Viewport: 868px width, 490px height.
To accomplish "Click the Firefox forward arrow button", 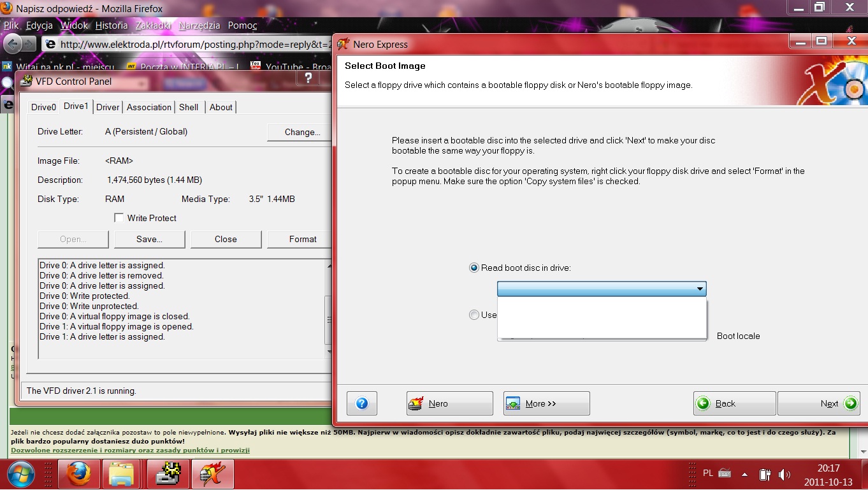I will click(x=29, y=44).
